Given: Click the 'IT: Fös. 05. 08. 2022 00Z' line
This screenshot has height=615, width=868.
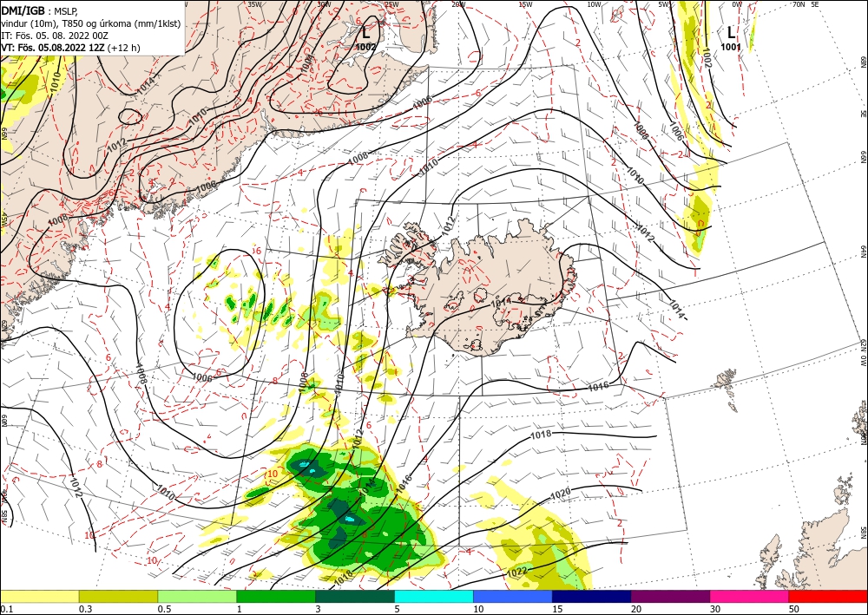Looking at the screenshot, I should coord(54,36).
